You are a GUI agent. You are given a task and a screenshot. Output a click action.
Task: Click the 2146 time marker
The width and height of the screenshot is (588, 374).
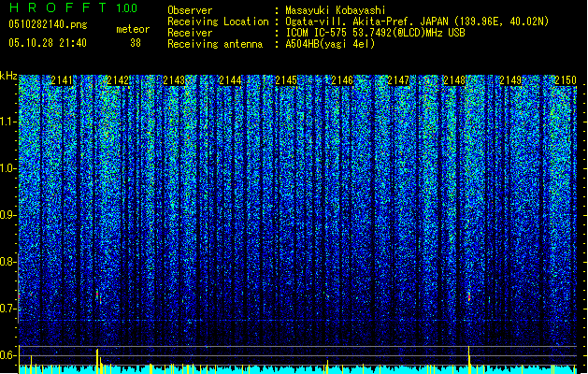point(342,80)
